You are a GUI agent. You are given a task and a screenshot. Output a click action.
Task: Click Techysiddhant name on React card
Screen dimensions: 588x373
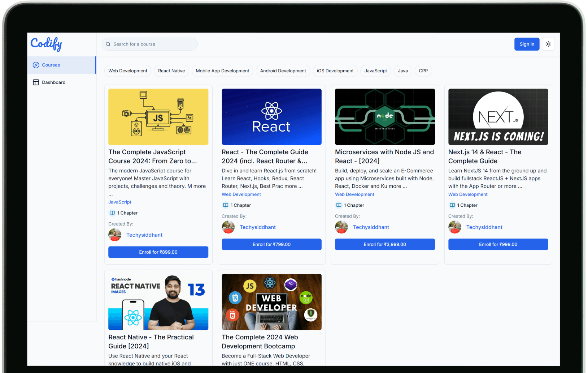coord(258,227)
